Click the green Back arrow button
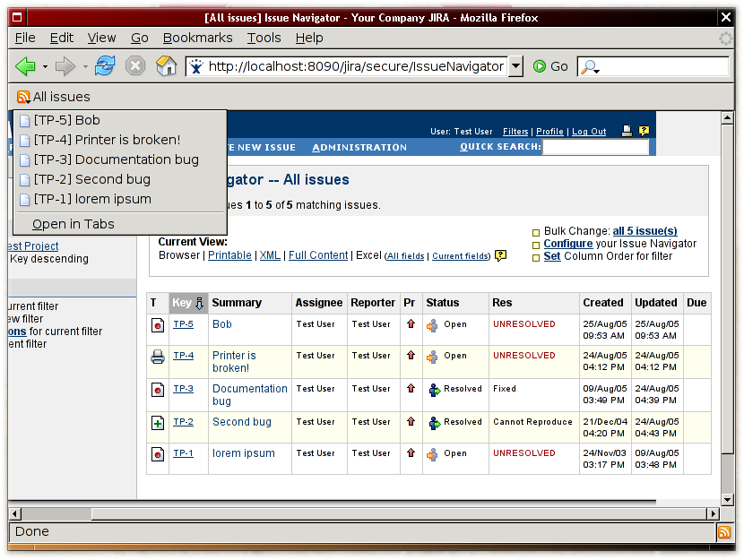This screenshot has height=560, width=744. click(26, 66)
